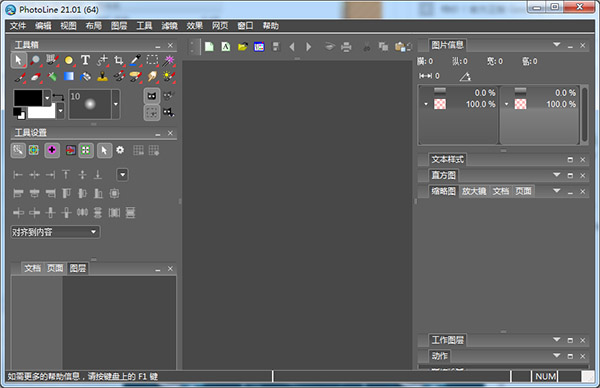Expand the 工作图层 panel menu triangle
Screen dimensions: 600x388
[x=557, y=339]
